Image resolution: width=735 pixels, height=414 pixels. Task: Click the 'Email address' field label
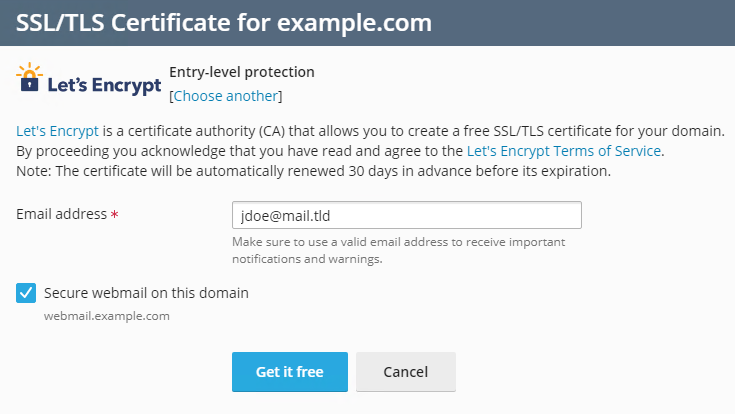62,214
